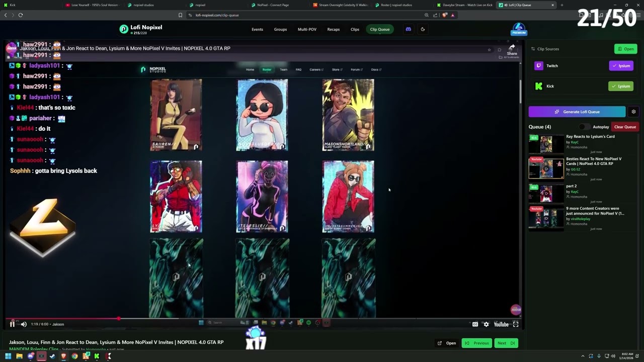Toggle the Autoplay switch
This screenshot has width=644, height=362.
pos(584,127)
